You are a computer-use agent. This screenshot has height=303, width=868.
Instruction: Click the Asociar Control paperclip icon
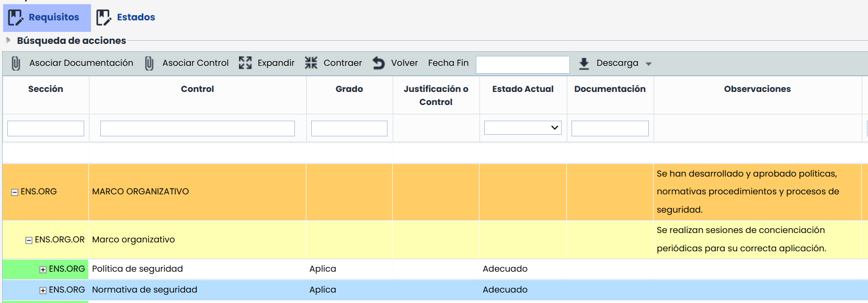tap(149, 63)
